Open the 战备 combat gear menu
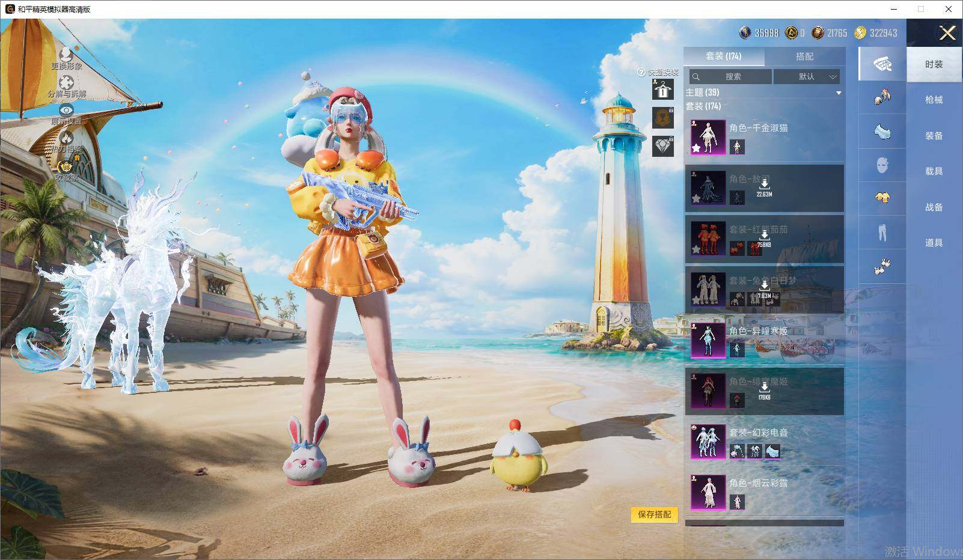The width and height of the screenshot is (963, 560). [934, 207]
